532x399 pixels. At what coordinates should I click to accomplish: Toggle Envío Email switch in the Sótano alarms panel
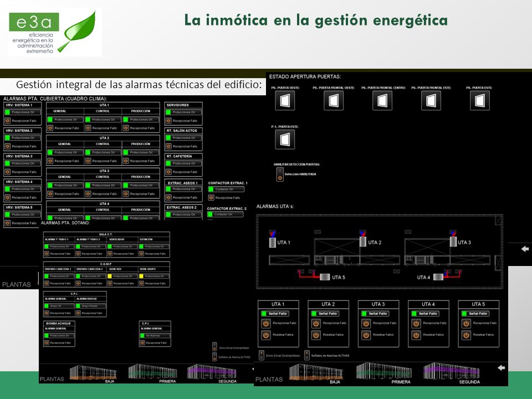coord(214,347)
